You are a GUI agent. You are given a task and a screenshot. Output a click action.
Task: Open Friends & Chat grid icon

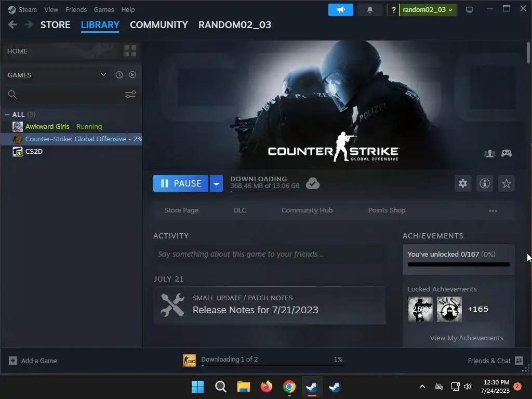519,361
